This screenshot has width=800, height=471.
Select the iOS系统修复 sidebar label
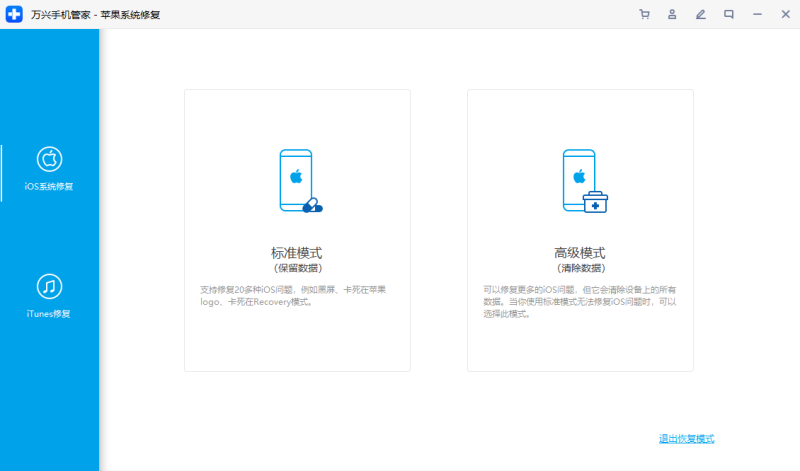coord(49,186)
